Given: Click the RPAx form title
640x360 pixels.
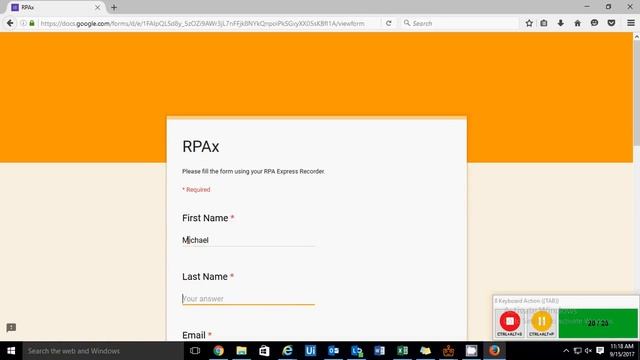Looking at the screenshot, I should click(x=200, y=147).
